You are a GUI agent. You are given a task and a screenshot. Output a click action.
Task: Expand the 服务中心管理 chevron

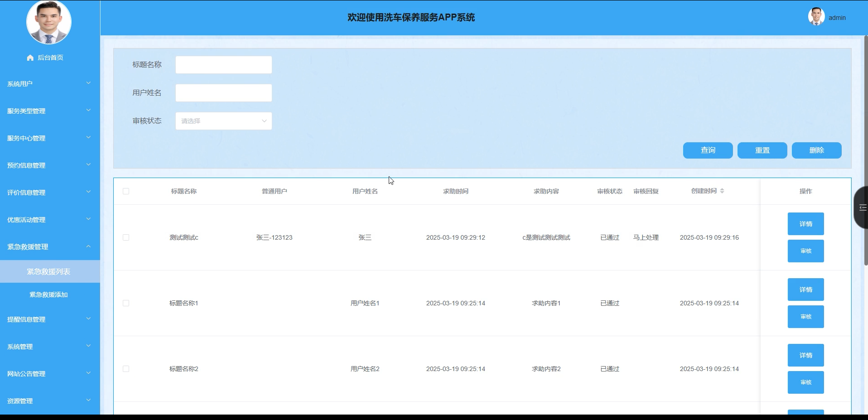pos(88,138)
